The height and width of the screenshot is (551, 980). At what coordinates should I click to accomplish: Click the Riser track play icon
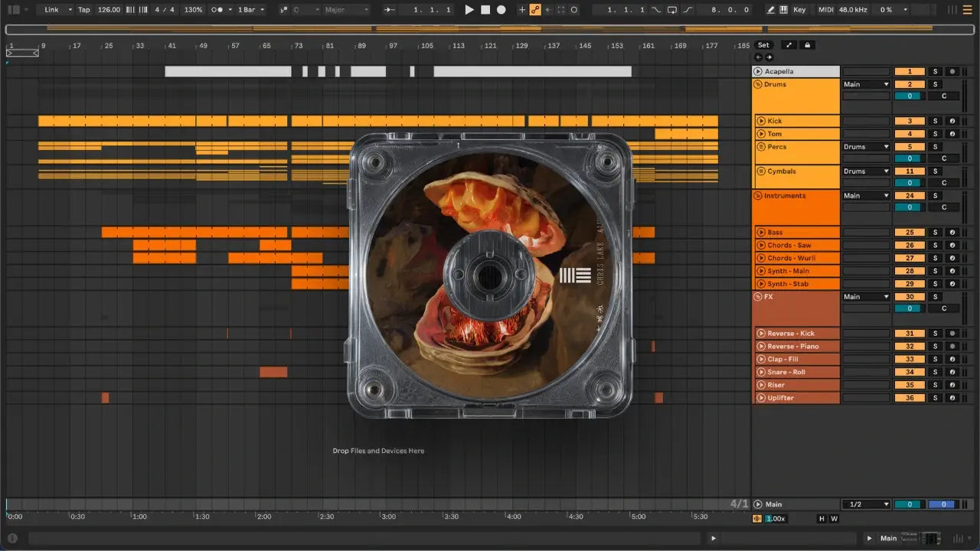pos(761,385)
